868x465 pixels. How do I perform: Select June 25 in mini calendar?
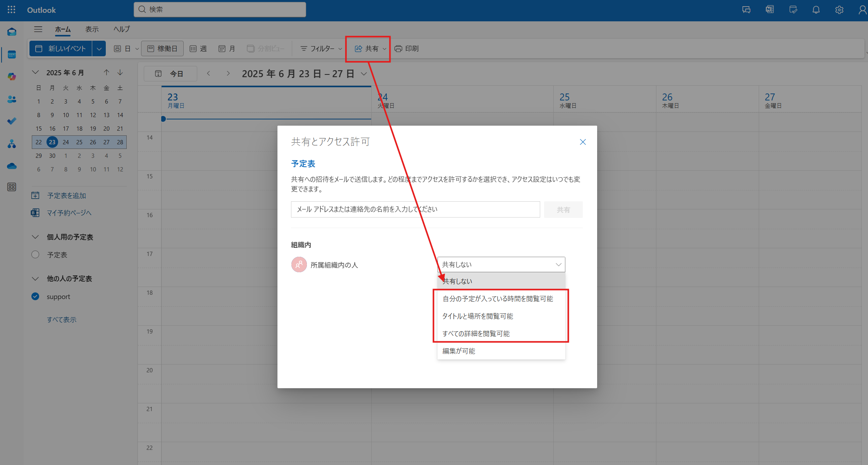(79, 142)
